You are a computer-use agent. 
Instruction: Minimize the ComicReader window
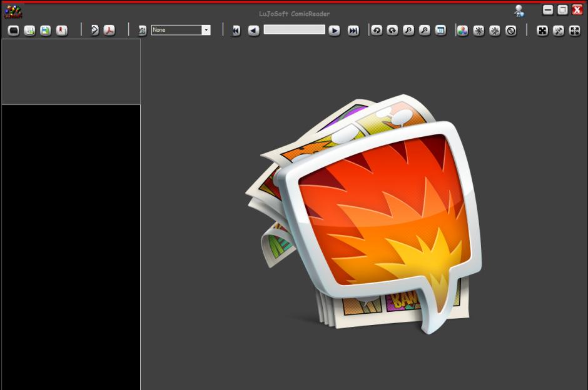pos(548,10)
